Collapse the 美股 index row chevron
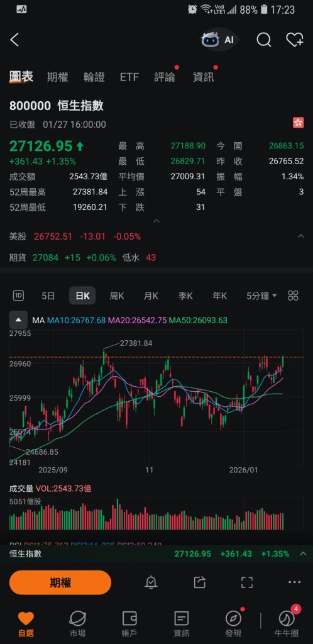313x644 pixels. [x=300, y=236]
